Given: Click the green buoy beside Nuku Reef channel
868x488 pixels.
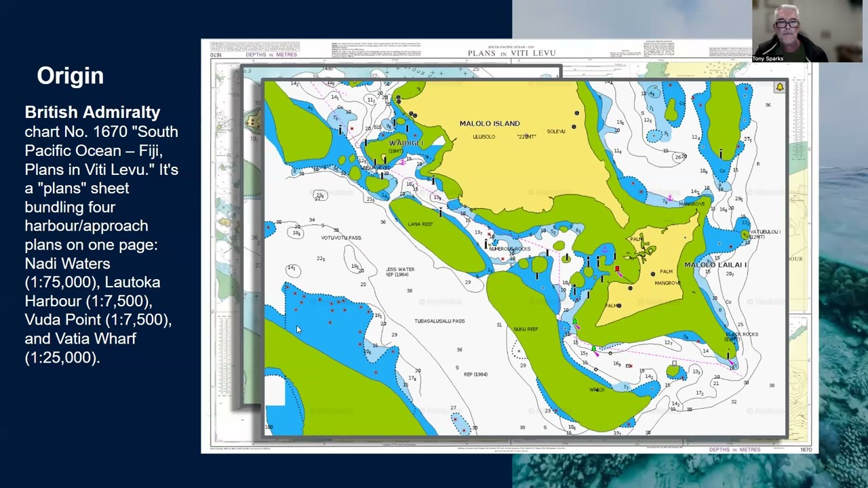Looking at the screenshot, I should click(574, 323).
